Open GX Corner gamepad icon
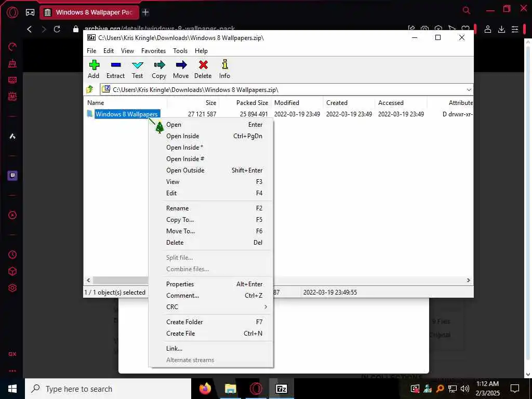Viewport: 532px width, 399px height. coord(30,12)
